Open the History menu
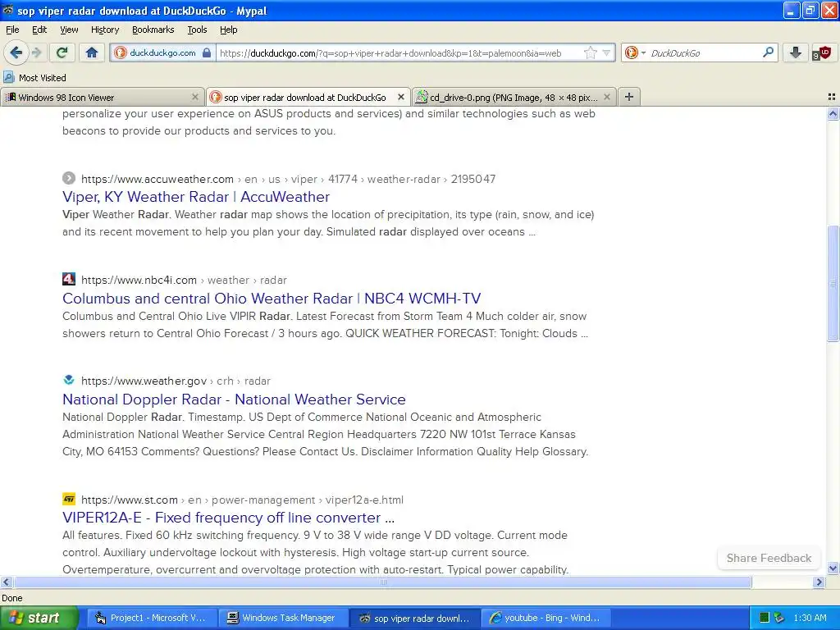840x630 pixels. tap(104, 30)
